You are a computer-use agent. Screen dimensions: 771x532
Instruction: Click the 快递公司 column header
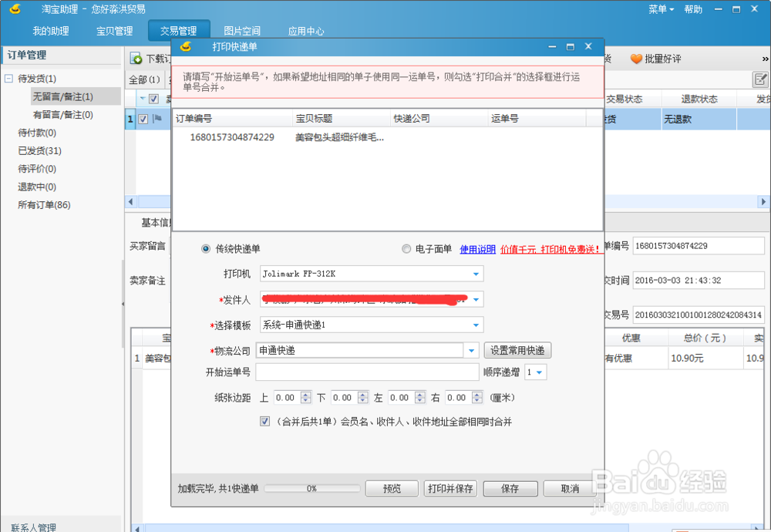coord(439,119)
